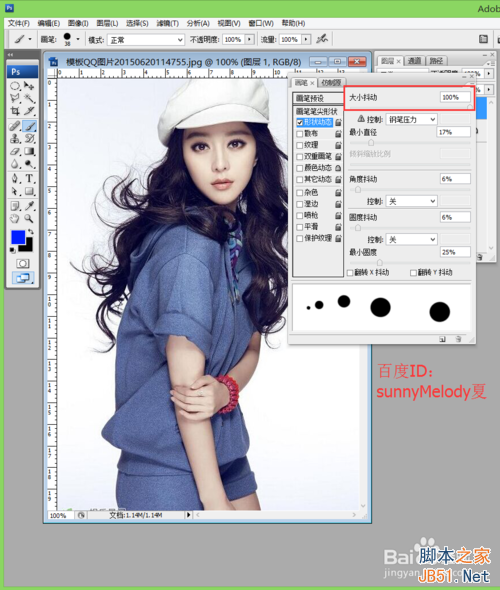Switch to the 通道 tab
500x590 pixels.
(414, 61)
